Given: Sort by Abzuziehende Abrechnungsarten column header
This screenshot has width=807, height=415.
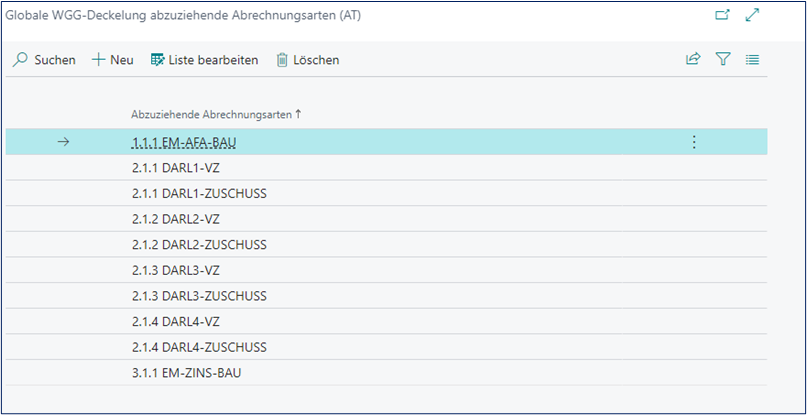Looking at the screenshot, I should [x=211, y=114].
